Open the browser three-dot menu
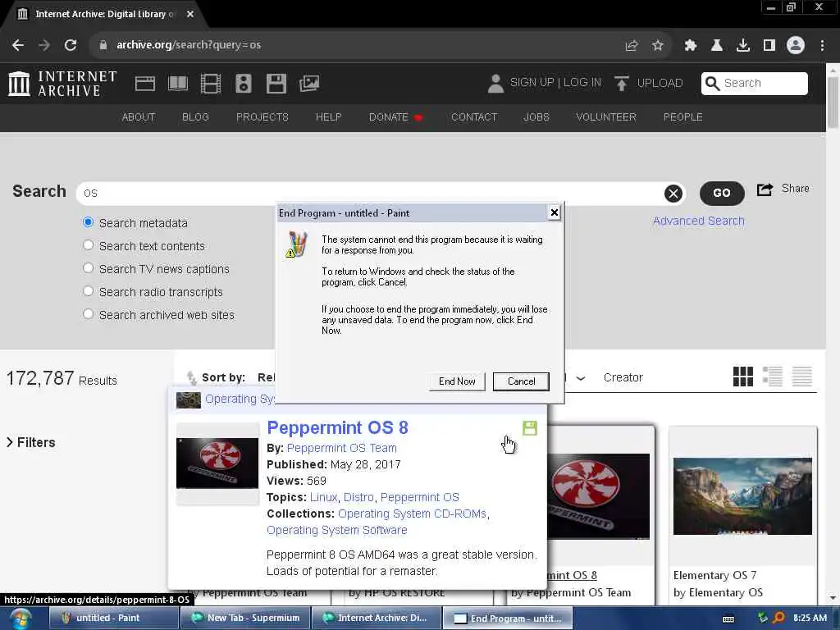 click(x=822, y=46)
